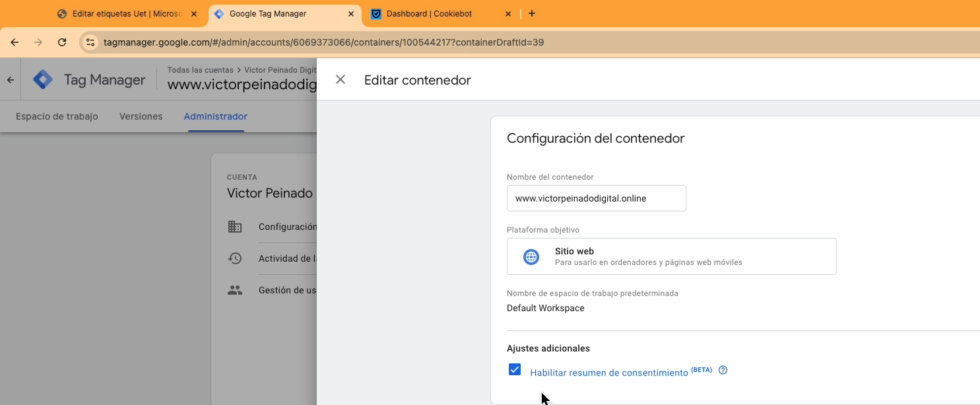
Task: Open Versiones tab
Action: pos(141,116)
